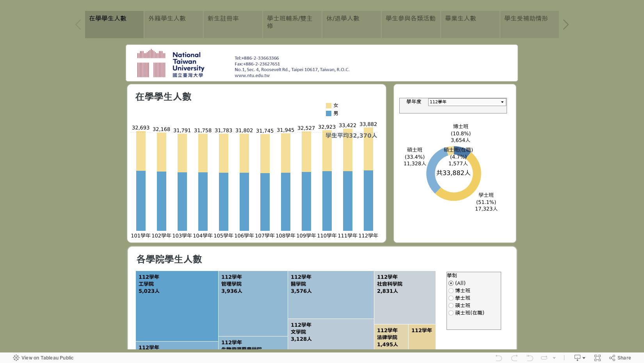Open the 畢業生人數 tab
Viewport: 644px width, 363px height.
click(x=470, y=25)
